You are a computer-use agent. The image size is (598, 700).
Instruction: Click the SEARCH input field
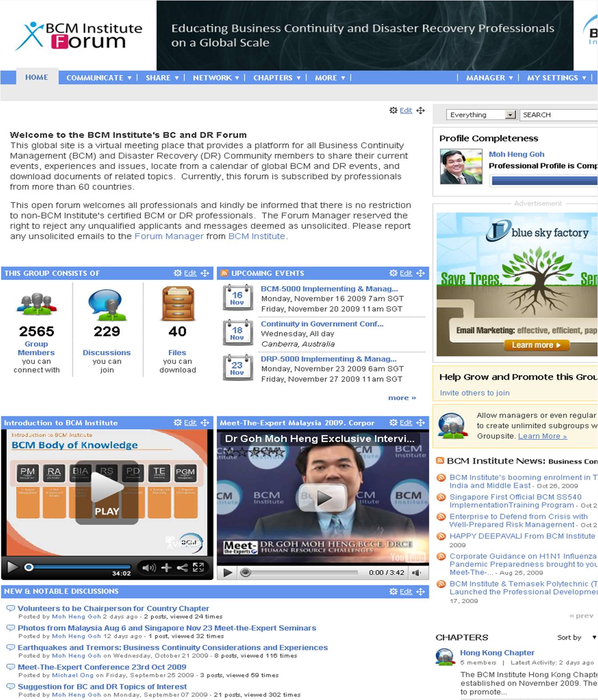[559, 115]
